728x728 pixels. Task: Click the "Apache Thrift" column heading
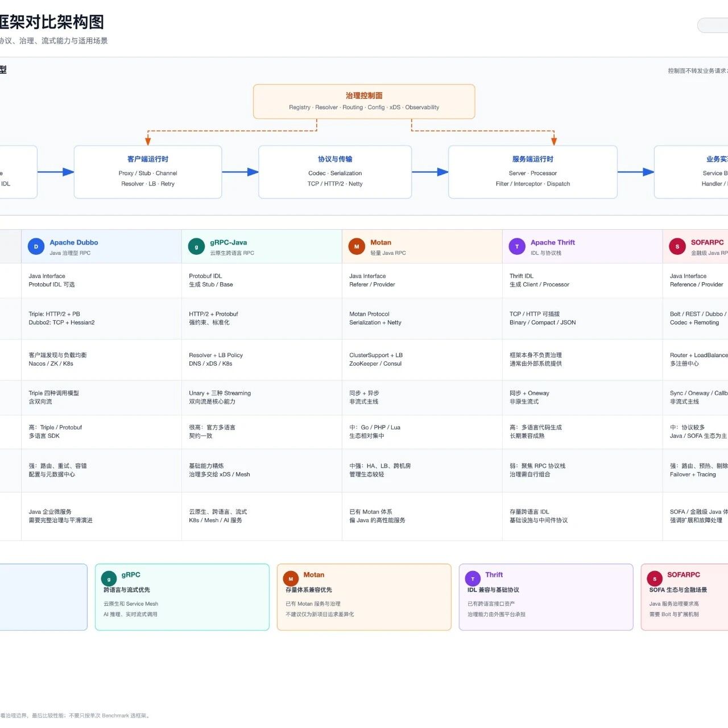[x=553, y=243]
